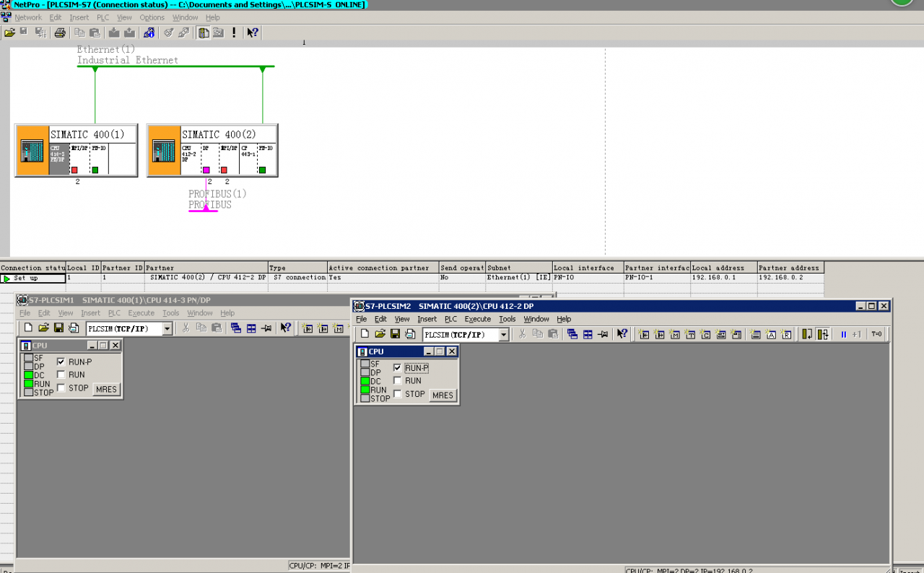
Task: Insert Counter icon in S7-PLCSIM2 toolbar
Action: point(705,334)
